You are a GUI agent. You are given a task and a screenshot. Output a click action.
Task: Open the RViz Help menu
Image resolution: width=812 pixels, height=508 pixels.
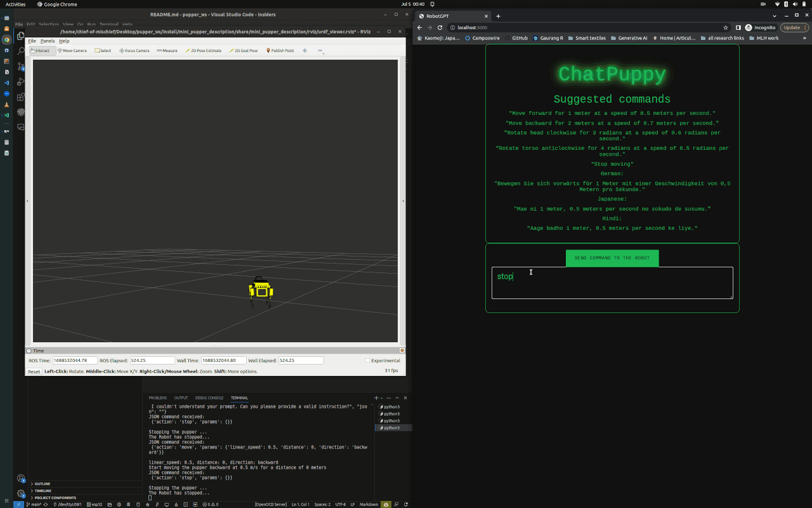coord(64,41)
